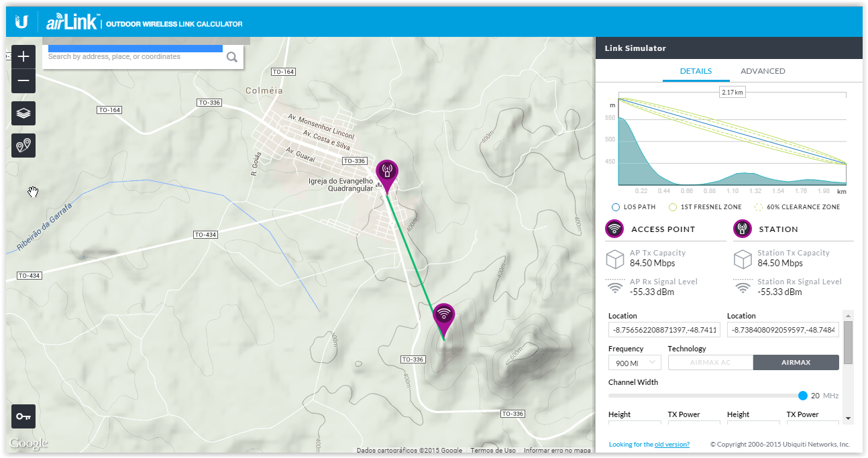The image size is (868, 458).
Task: Adjust the Channel Width slider handle
Action: [x=803, y=396]
